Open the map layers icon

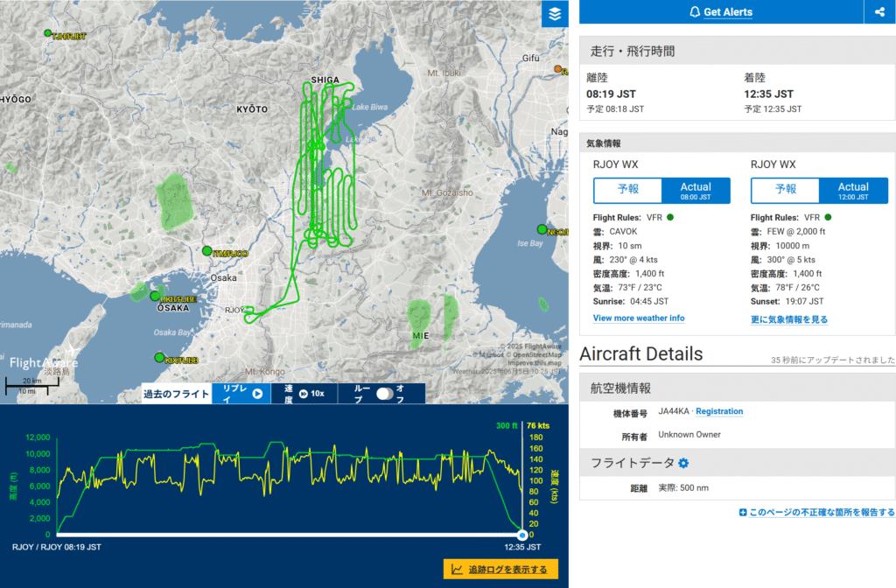point(555,14)
